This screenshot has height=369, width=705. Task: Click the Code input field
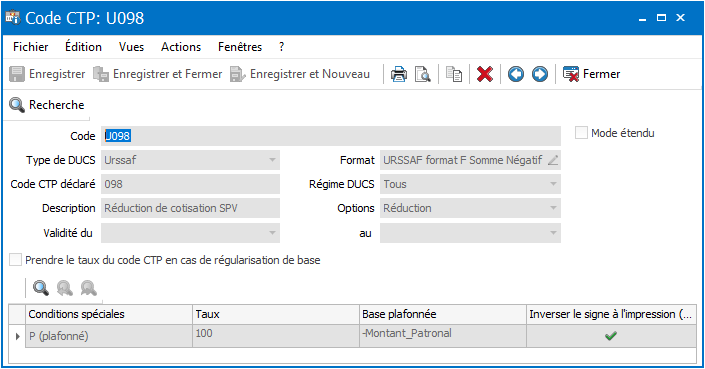[x=331, y=136]
